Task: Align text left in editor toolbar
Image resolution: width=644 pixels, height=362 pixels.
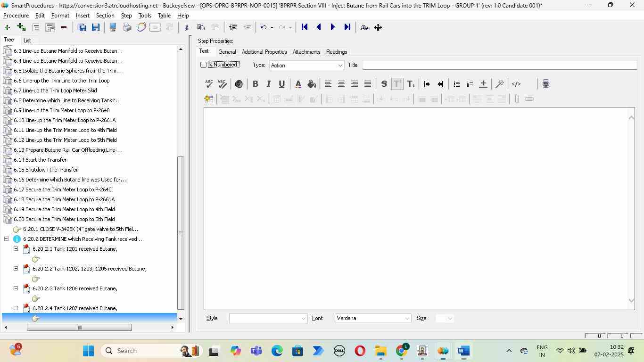Action: [328, 84]
